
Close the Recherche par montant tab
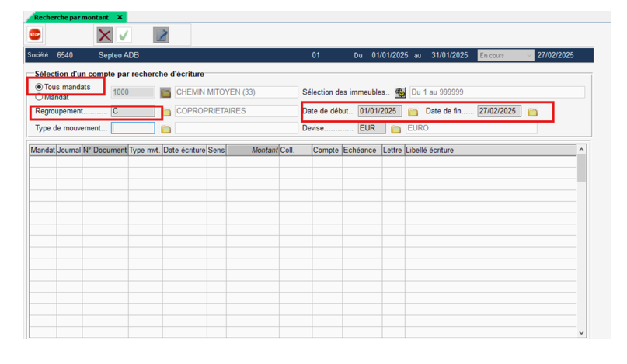point(120,16)
